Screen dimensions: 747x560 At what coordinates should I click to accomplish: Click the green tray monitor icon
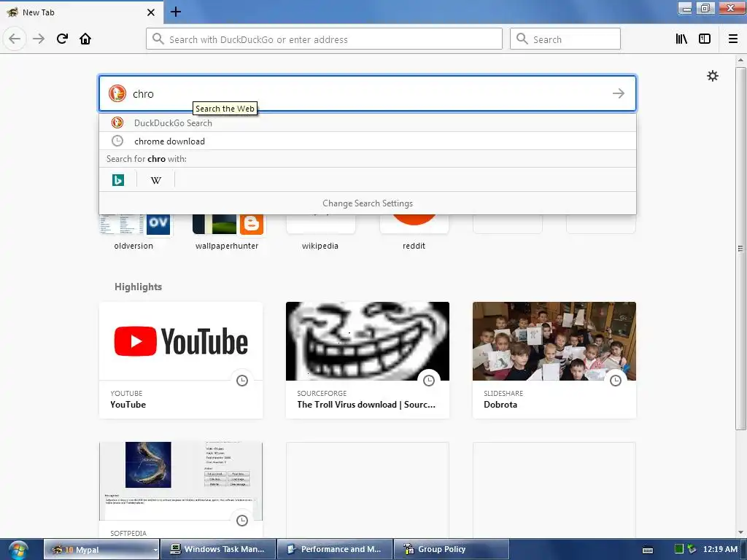click(679, 549)
